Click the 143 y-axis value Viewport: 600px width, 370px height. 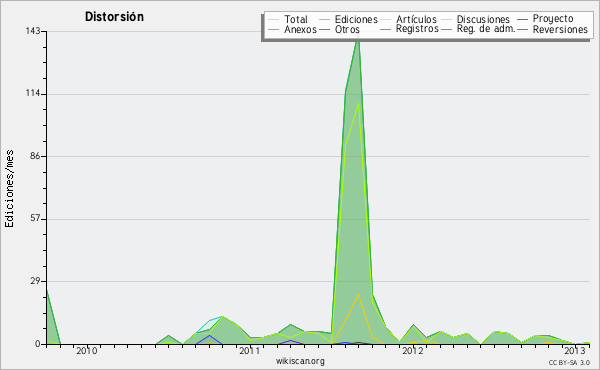(33, 31)
